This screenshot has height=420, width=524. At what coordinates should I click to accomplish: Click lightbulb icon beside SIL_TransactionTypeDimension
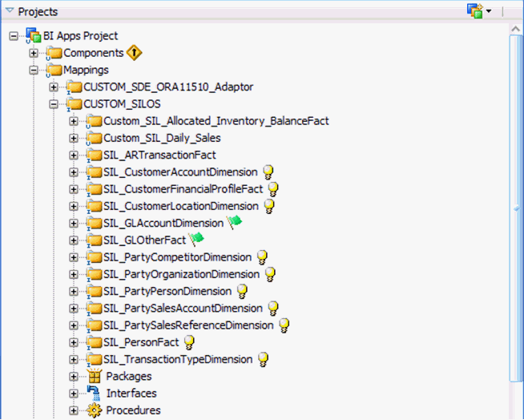click(x=264, y=360)
